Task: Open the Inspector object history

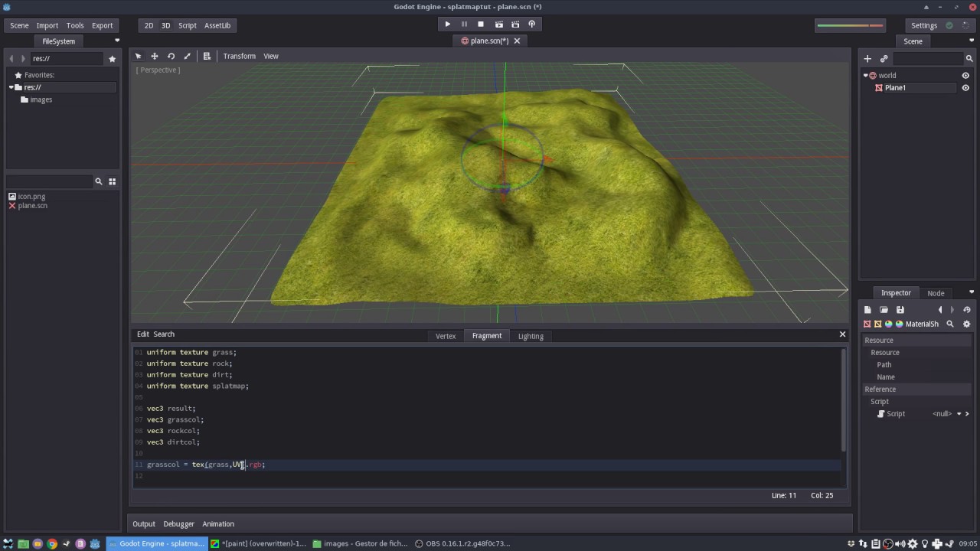Action: coord(967,310)
